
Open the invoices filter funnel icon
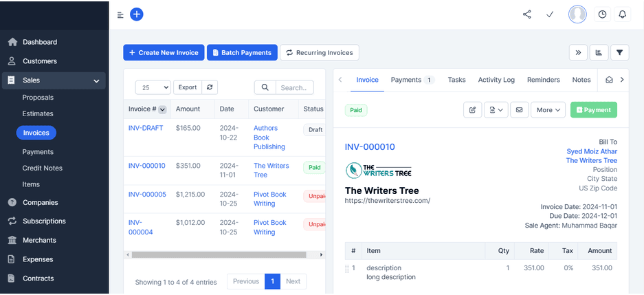620,52
